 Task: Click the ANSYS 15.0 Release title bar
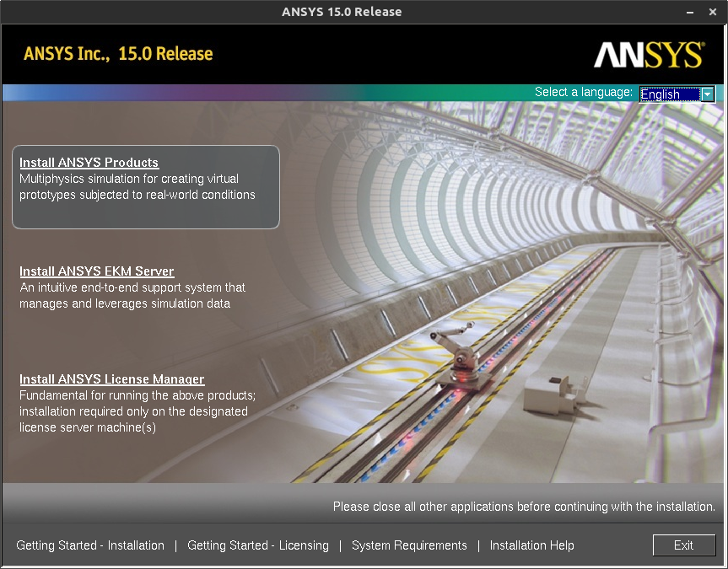(342, 12)
